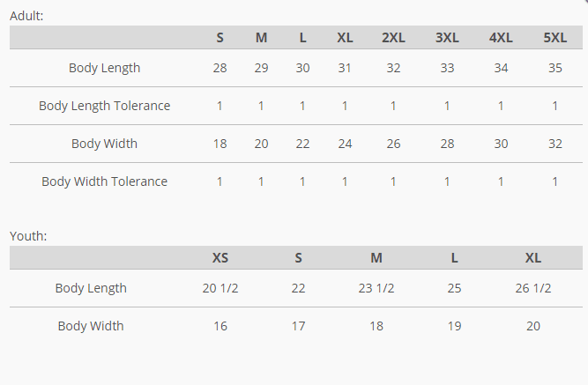This screenshot has height=385, width=588.
Task: Select the Youth Body Width value 19
Action: tap(455, 326)
